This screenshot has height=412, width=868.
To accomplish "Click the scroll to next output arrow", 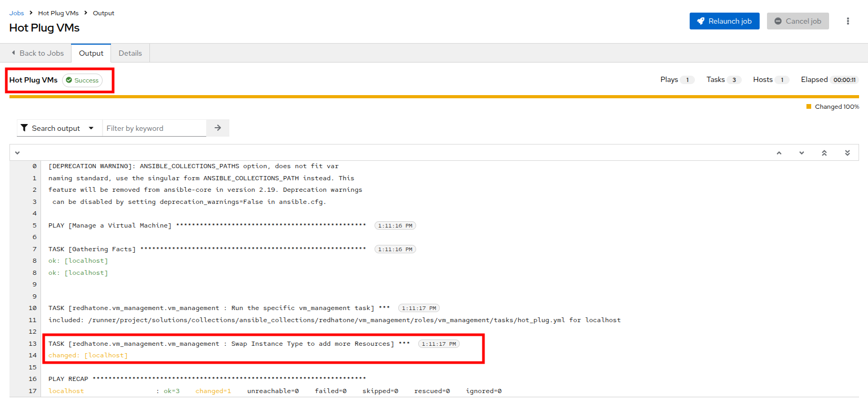I will pyautogui.click(x=801, y=153).
